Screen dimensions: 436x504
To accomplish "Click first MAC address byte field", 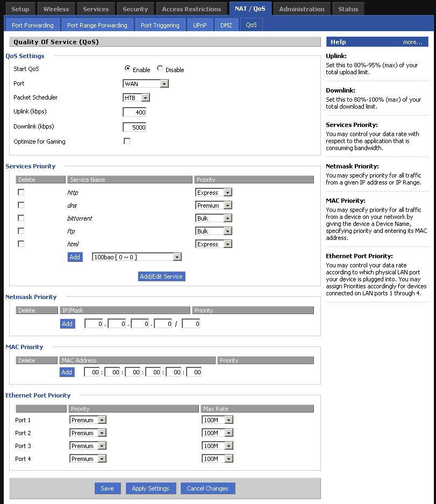I will 92,372.
